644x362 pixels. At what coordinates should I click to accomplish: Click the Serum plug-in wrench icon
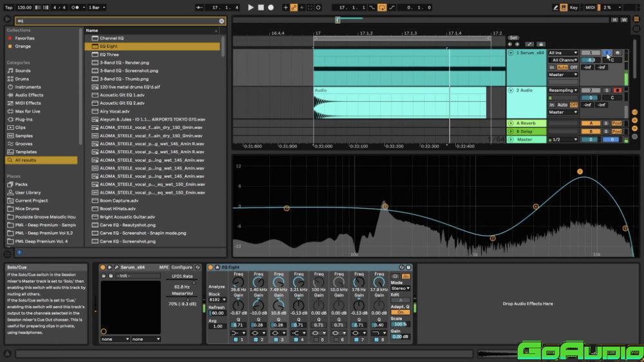(116, 267)
